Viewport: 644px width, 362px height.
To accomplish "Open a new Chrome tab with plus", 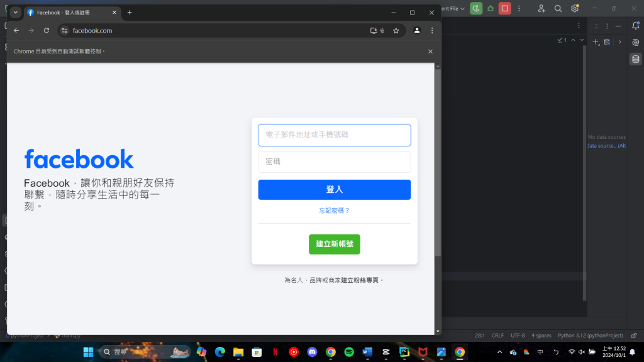I will tap(130, 13).
